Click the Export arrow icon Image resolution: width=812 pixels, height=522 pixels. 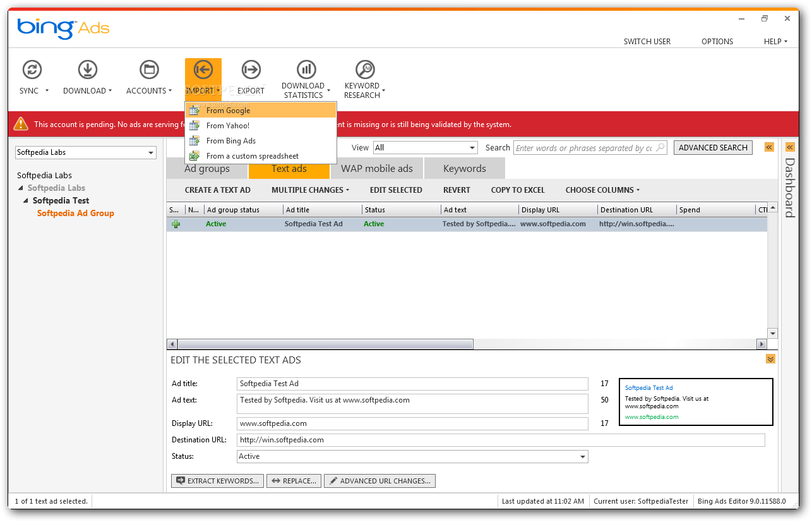251,69
